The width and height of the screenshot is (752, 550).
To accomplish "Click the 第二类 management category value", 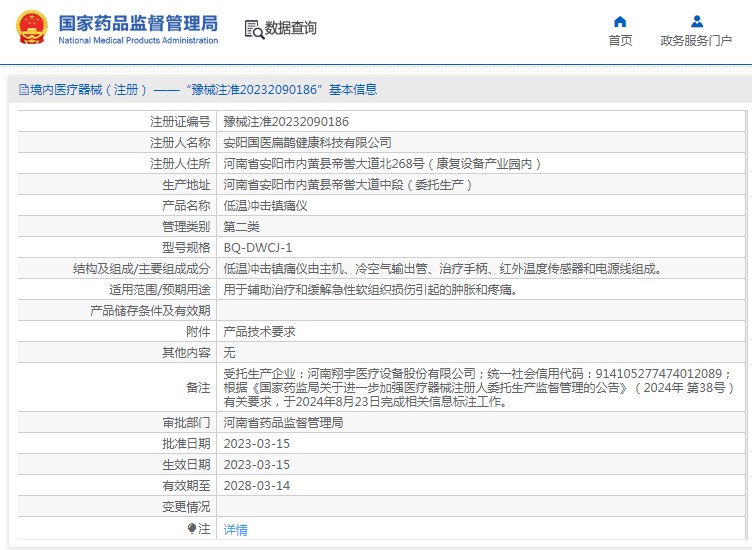I will click(x=241, y=226).
